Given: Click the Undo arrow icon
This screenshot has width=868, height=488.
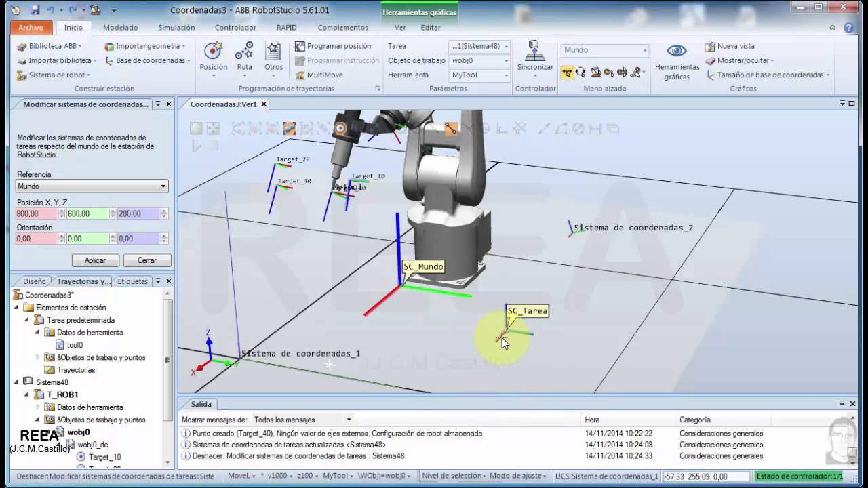Looking at the screenshot, I should click(50, 10).
